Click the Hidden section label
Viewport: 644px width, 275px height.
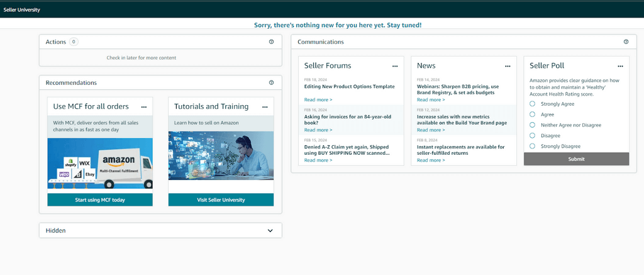click(55, 230)
